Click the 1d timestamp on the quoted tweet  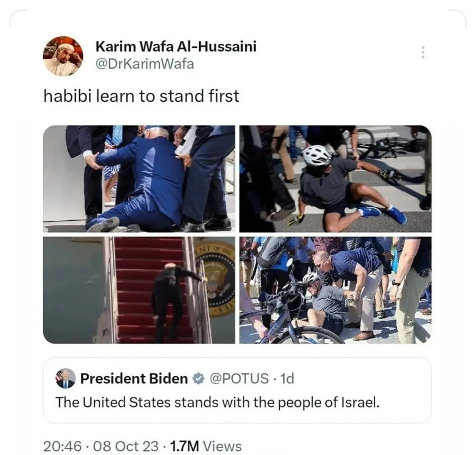tap(287, 378)
